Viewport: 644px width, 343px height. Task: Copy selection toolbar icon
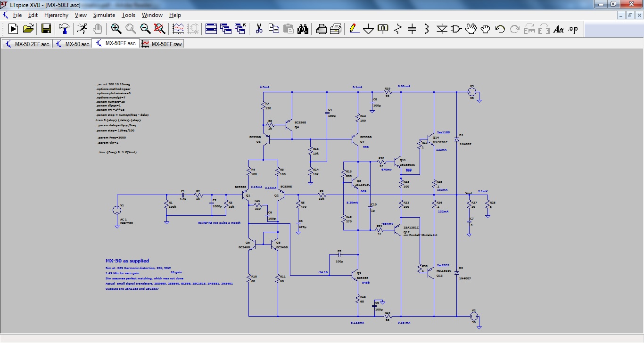[273, 29]
